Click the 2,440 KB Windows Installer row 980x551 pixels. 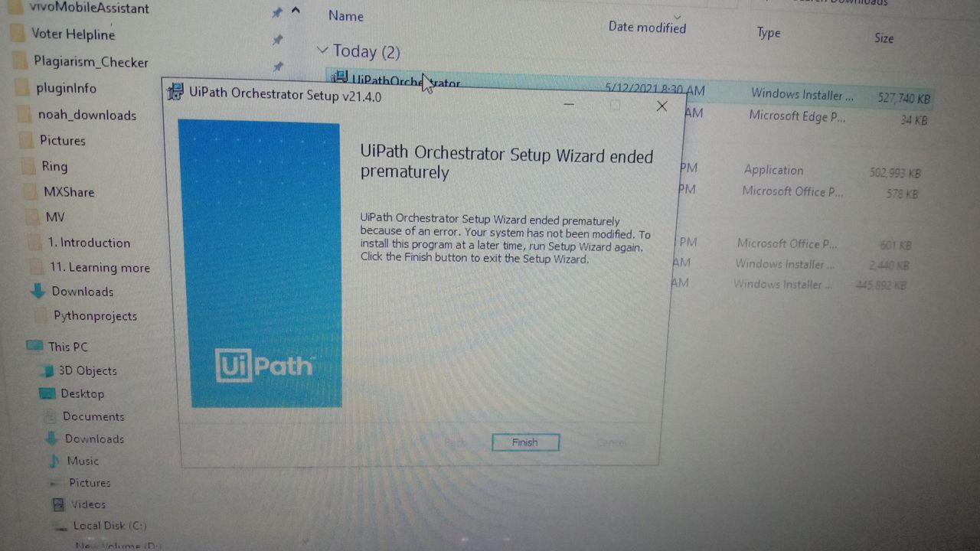coord(792,265)
